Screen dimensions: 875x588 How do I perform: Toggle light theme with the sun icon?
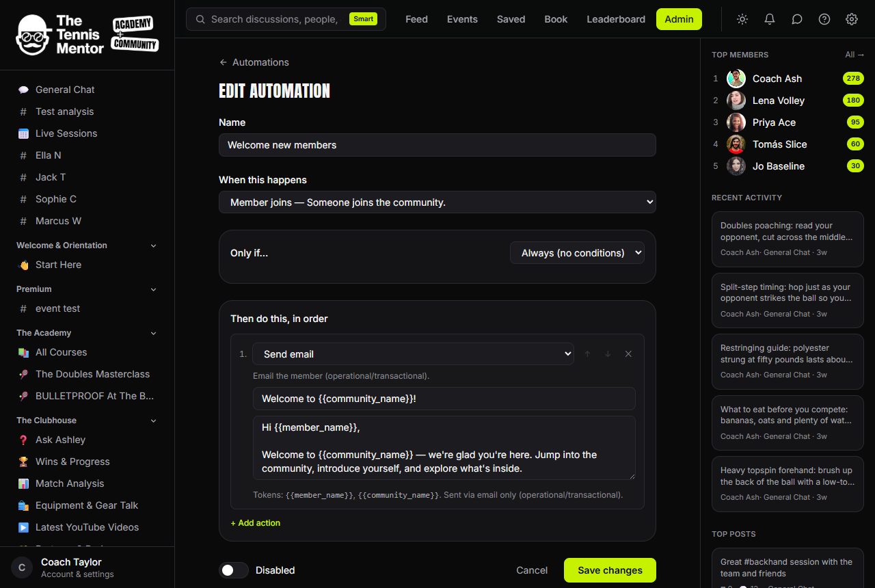point(742,19)
